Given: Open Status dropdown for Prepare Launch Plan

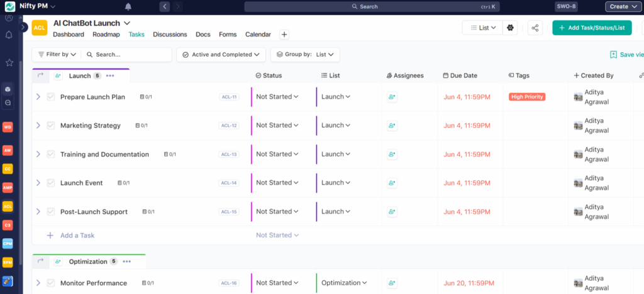Looking at the screenshot, I should (277, 97).
